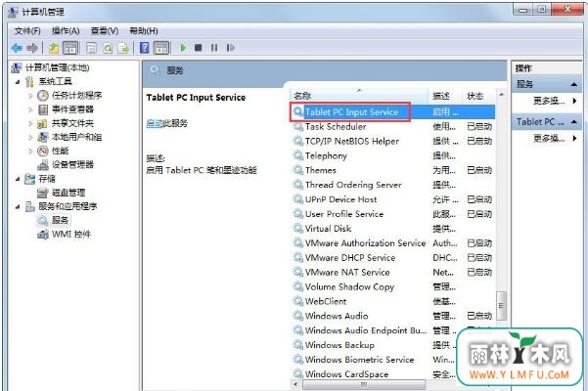Click the Up one level folder icon

[54, 48]
